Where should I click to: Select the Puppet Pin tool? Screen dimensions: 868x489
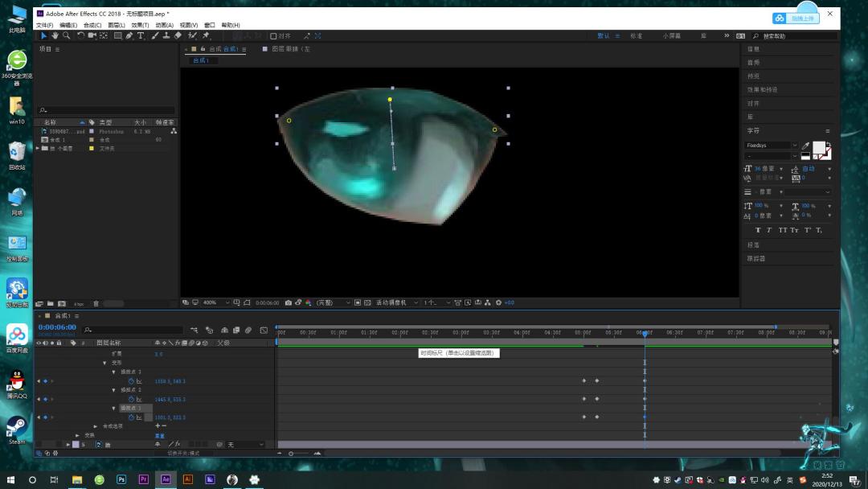[x=206, y=35]
